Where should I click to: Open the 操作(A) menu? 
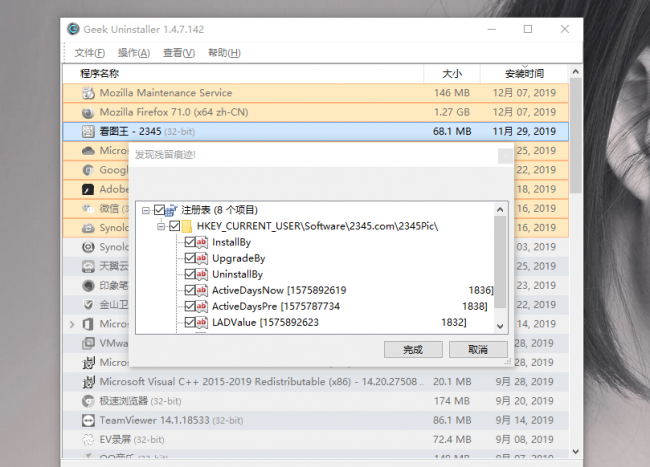pos(134,53)
